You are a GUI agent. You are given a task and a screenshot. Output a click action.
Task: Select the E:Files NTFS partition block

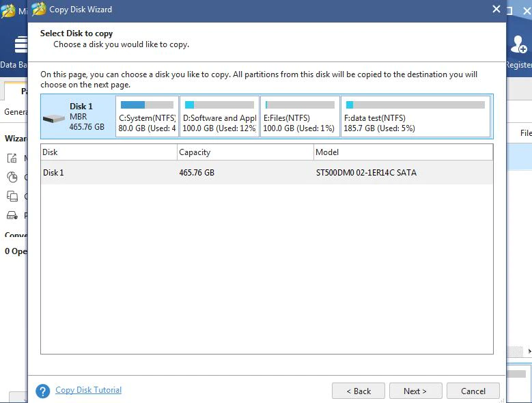(x=300, y=116)
